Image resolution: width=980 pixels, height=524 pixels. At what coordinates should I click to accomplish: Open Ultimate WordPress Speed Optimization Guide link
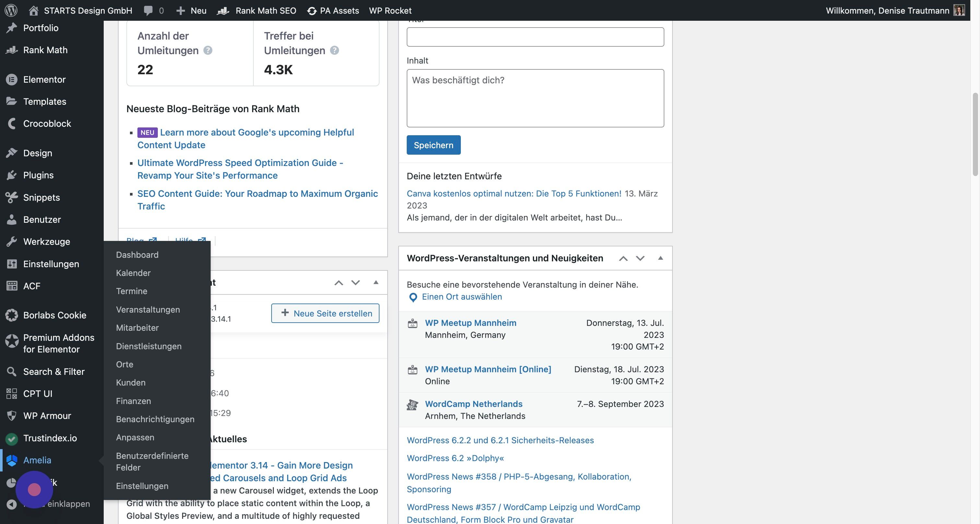(x=240, y=169)
